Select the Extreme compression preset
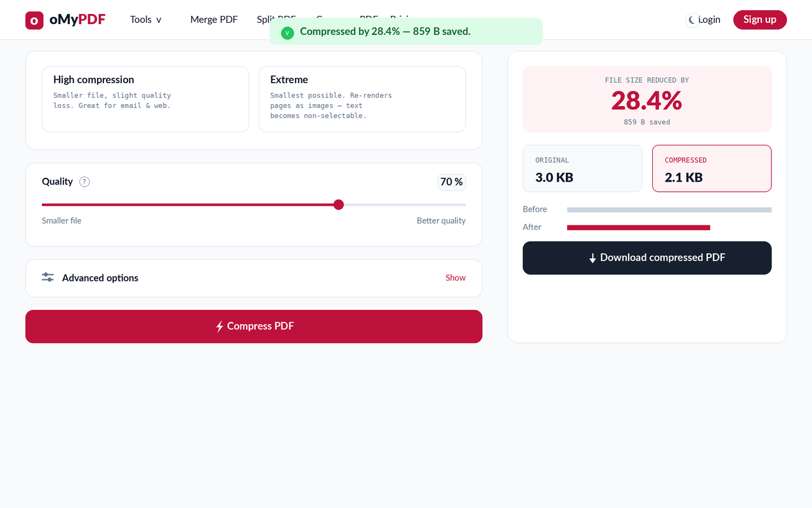Image resolution: width=812 pixels, height=508 pixels. point(362,99)
